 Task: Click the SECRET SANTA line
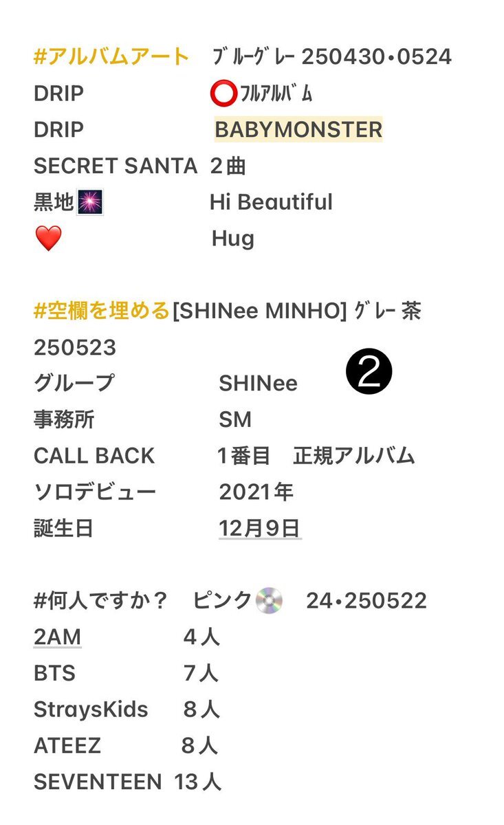pyautogui.click(x=140, y=166)
